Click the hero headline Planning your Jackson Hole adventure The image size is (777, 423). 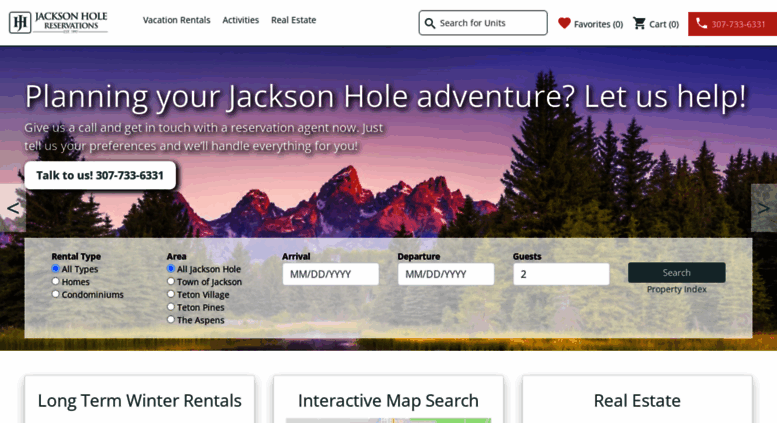(386, 96)
